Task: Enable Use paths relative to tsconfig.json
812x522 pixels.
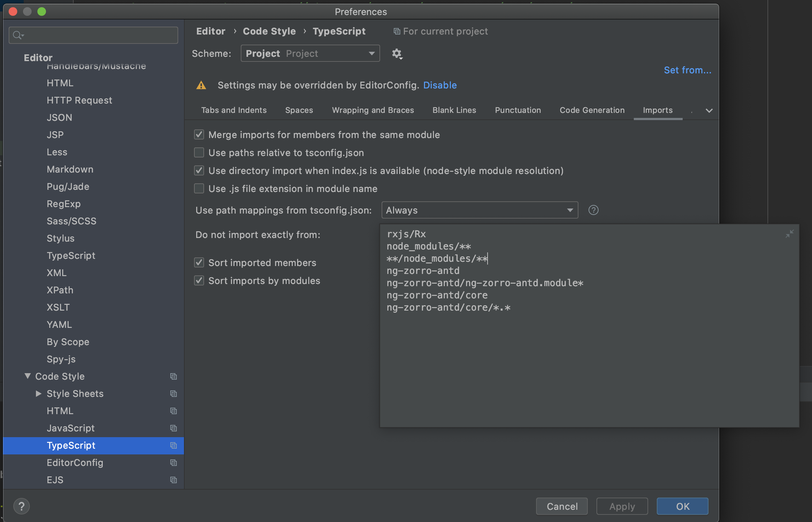Action: 199,153
